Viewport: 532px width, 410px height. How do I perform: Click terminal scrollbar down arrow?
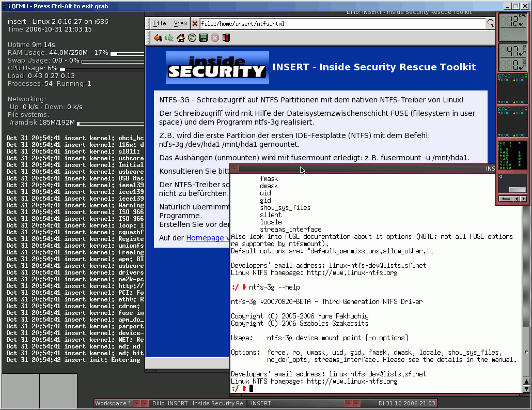pos(526,389)
